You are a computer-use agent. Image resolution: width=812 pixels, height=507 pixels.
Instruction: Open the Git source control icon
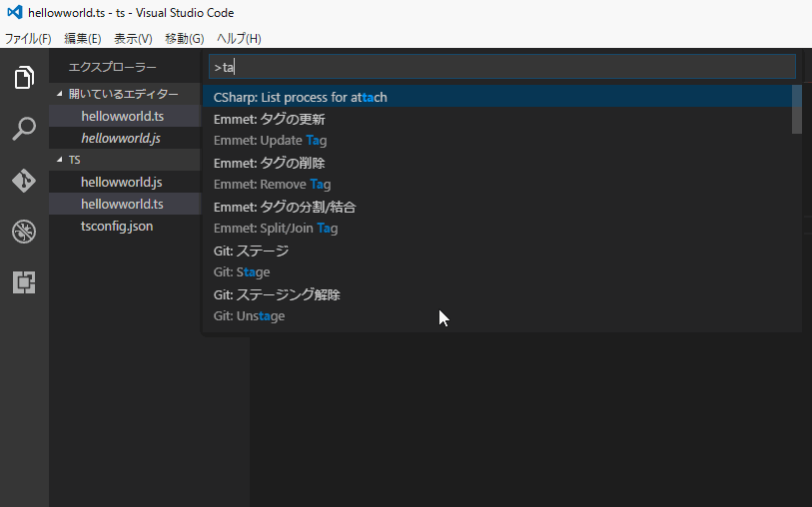[x=24, y=180]
